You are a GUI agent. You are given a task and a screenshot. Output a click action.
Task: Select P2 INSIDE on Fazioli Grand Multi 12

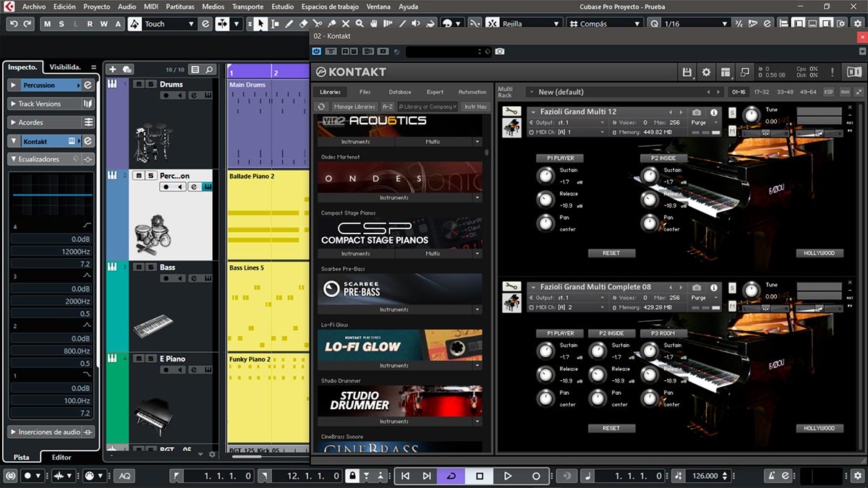point(663,158)
